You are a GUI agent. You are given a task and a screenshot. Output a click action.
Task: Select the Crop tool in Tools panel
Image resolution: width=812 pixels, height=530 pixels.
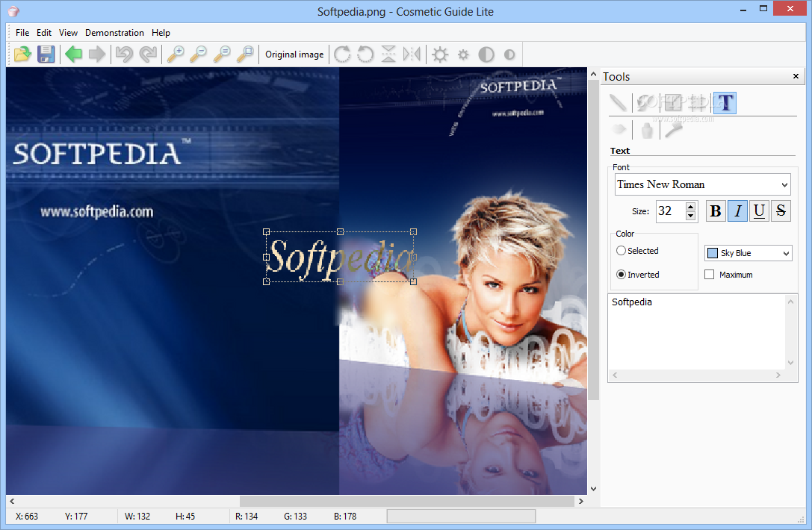tap(673, 102)
